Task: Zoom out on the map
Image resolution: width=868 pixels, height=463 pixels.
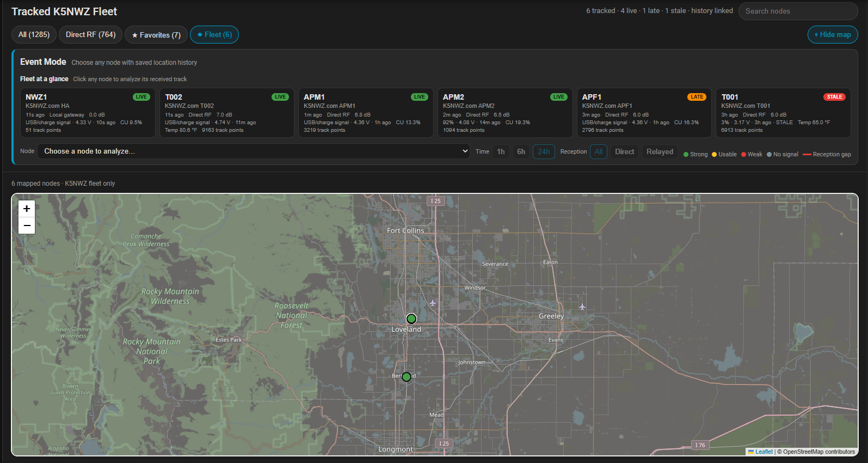Action: pos(27,226)
